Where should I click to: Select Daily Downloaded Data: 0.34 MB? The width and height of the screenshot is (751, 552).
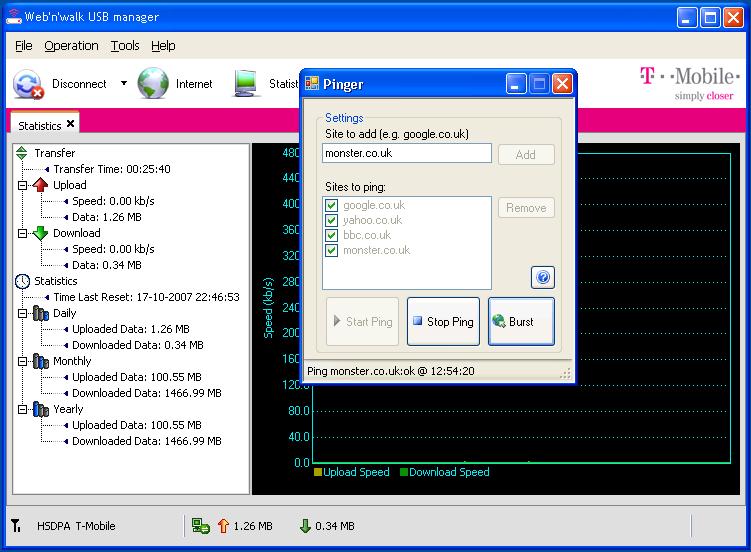(x=138, y=345)
